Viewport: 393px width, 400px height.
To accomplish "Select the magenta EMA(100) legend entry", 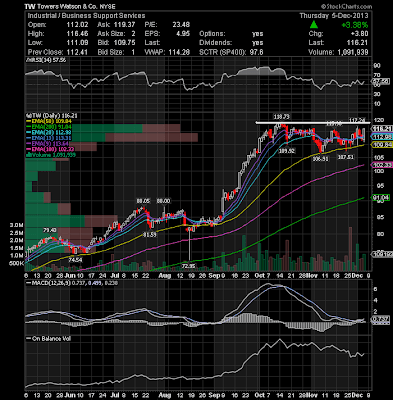I will tap(49, 149).
